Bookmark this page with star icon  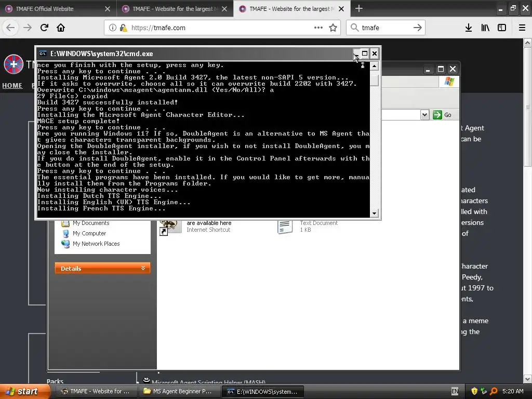point(333,28)
